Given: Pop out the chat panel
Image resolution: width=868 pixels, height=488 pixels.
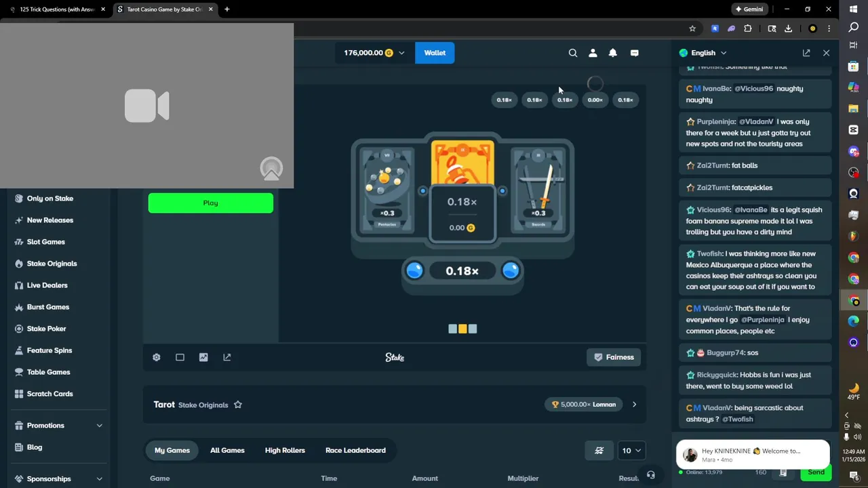Looking at the screenshot, I should click(806, 53).
